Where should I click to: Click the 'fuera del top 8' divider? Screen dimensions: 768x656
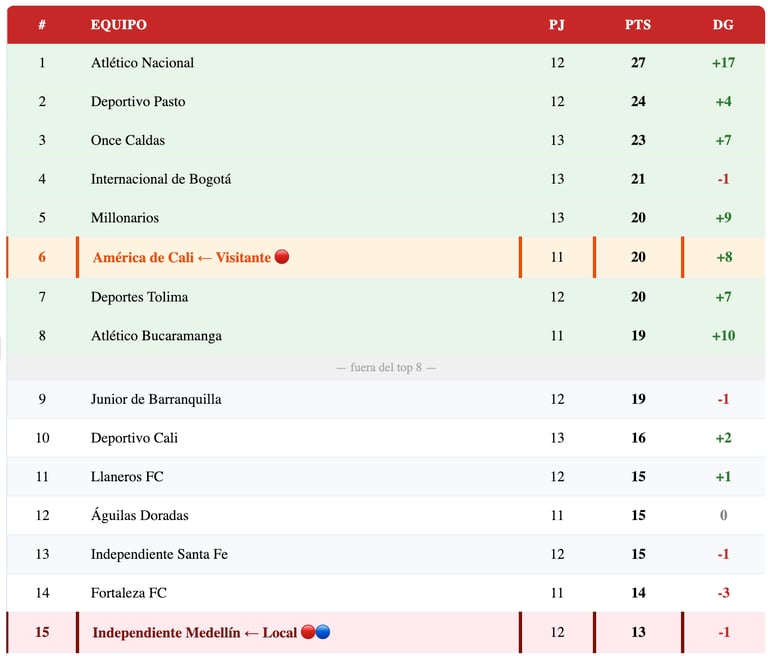386,367
